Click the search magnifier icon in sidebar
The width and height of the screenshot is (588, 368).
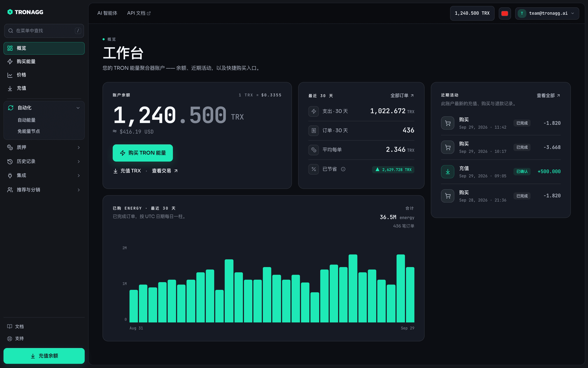pos(11,31)
